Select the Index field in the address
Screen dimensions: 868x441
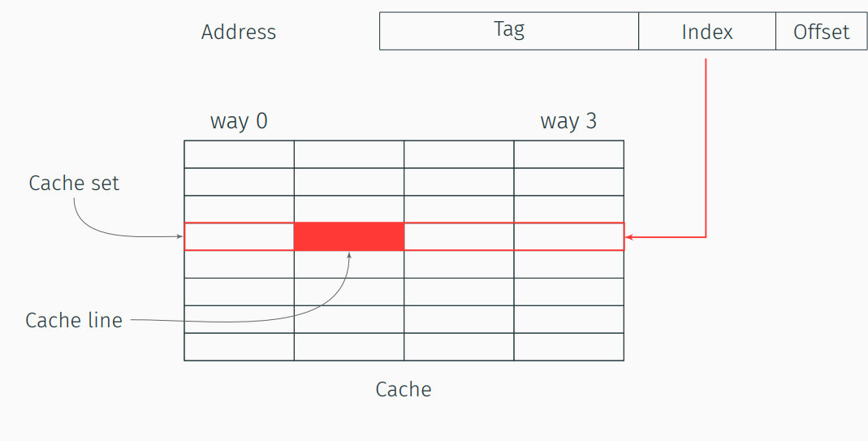(x=707, y=32)
